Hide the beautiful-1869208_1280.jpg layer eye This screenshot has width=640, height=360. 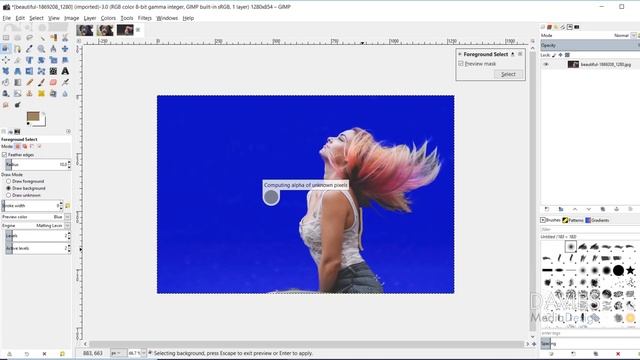[x=546, y=64]
